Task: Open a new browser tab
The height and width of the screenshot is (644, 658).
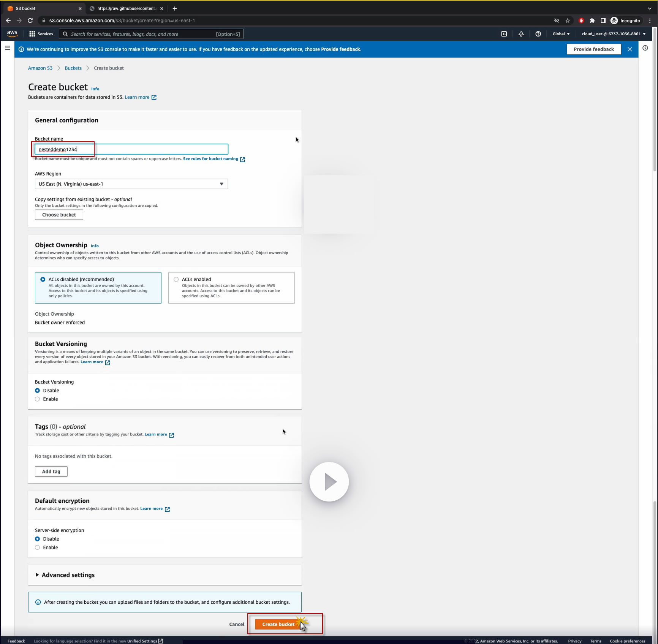Action: [x=175, y=8]
